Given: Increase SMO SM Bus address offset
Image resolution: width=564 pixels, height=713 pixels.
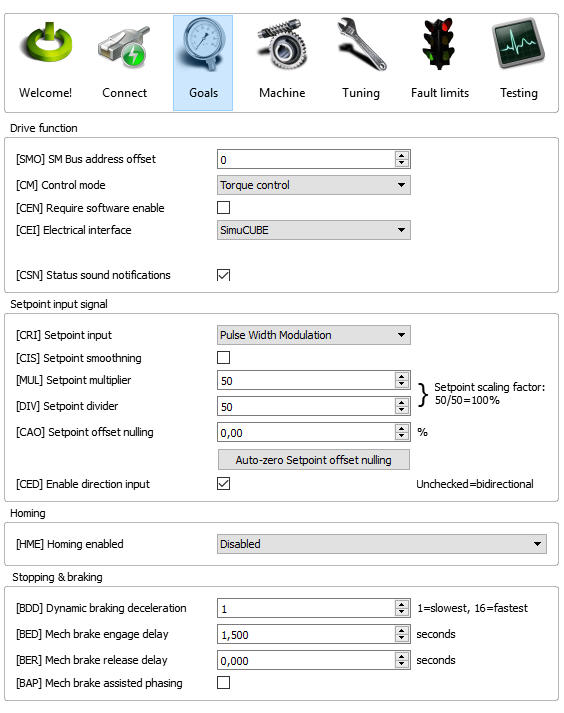Looking at the screenshot, I should (x=401, y=155).
